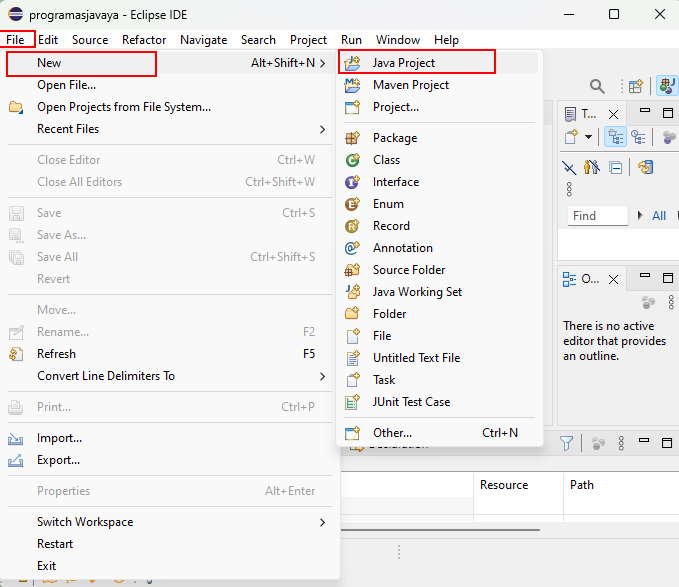Click the Find input field in Task List

(596, 215)
